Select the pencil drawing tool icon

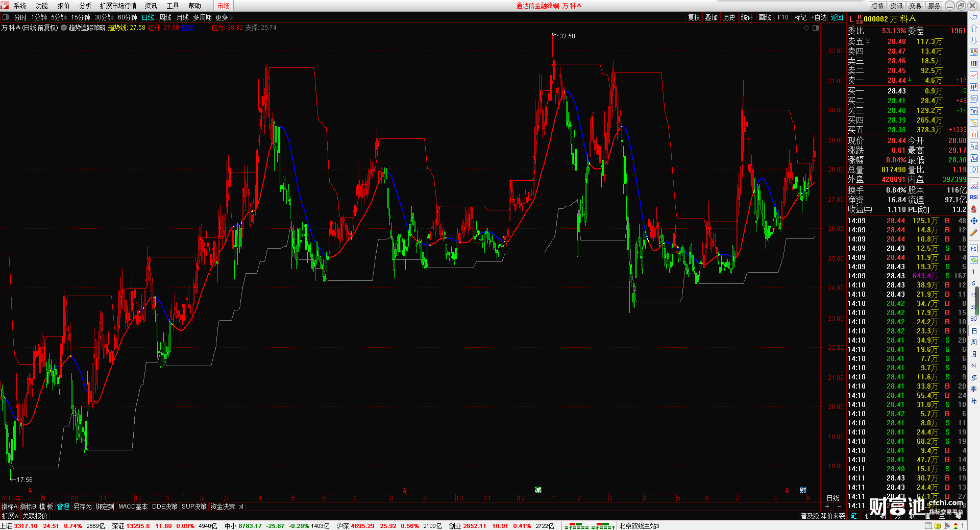pos(974,232)
